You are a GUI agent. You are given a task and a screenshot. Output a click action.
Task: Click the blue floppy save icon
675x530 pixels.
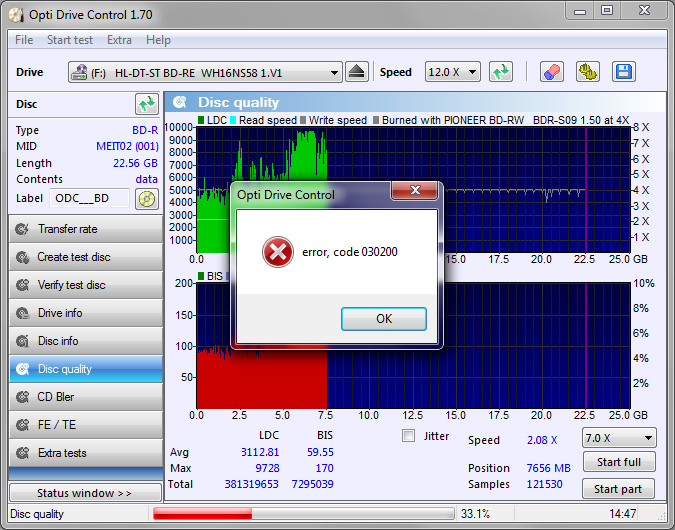coord(624,72)
